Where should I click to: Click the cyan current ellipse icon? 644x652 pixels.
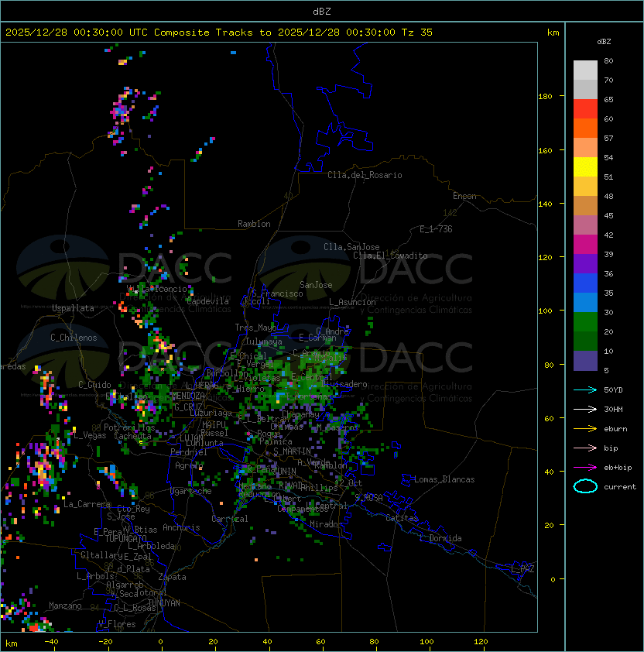click(585, 486)
